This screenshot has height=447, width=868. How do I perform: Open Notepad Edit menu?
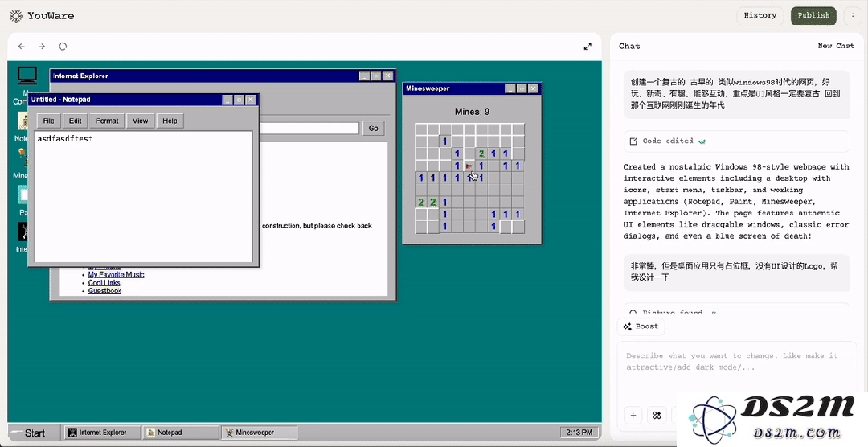76,121
